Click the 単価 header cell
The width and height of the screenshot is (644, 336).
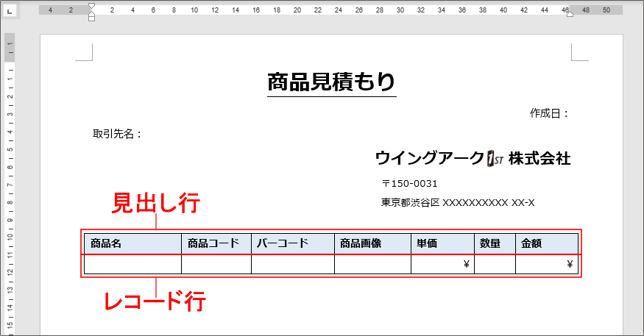[443, 243]
